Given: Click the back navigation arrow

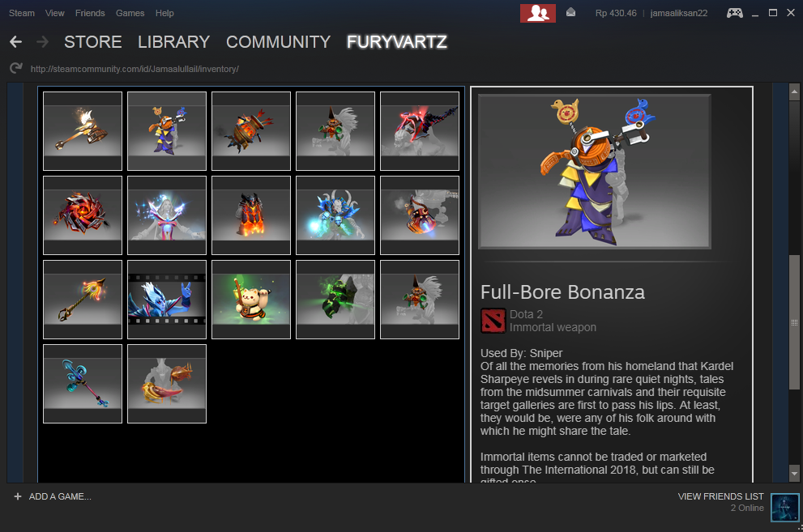Looking at the screenshot, I should coord(16,42).
